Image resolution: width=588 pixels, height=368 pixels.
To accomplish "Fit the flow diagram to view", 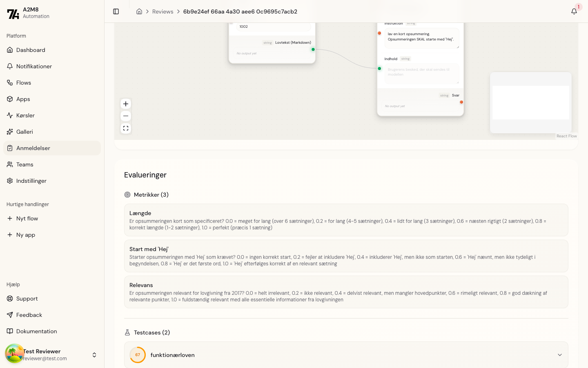I will point(126,128).
